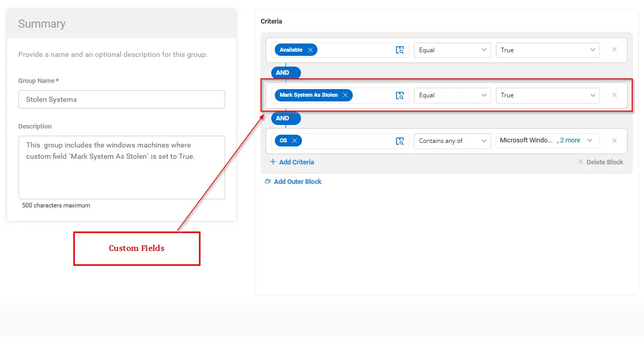This screenshot has width=644, height=337.
Task: Remove the OS tag from criteria
Action: coord(294,140)
